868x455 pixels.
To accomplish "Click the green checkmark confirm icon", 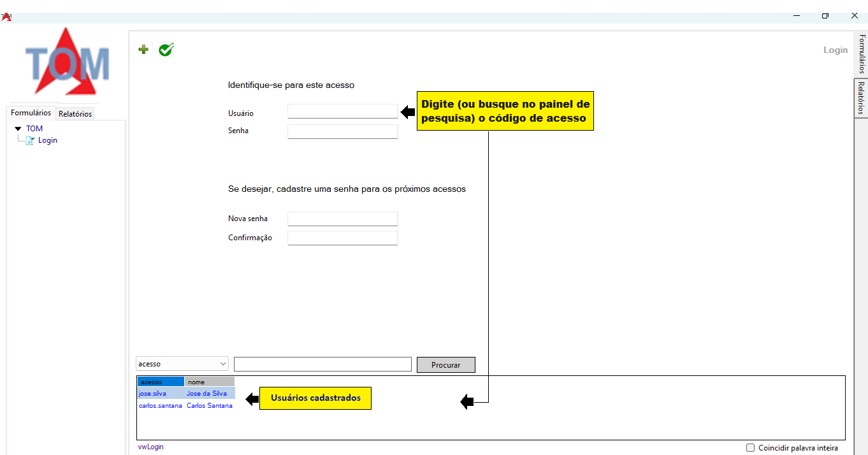I will [166, 50].
